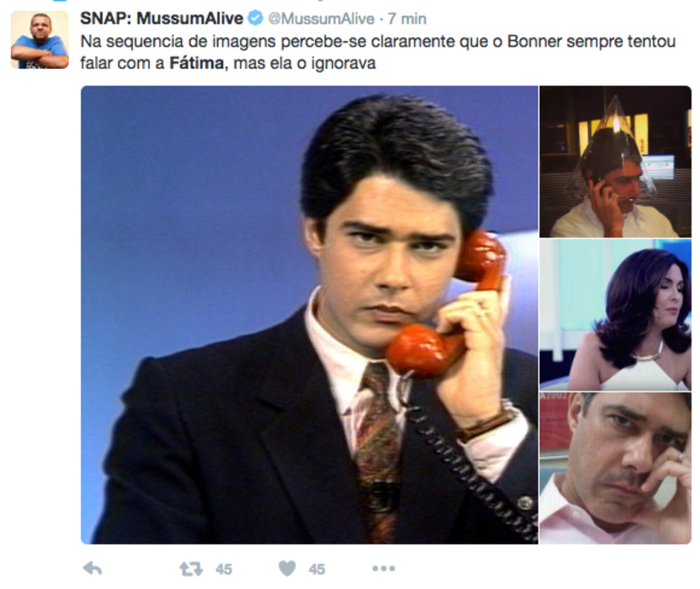The image size is (700, 589).
Task: Click the patterned tie in main photo
Action: (377, 450)
